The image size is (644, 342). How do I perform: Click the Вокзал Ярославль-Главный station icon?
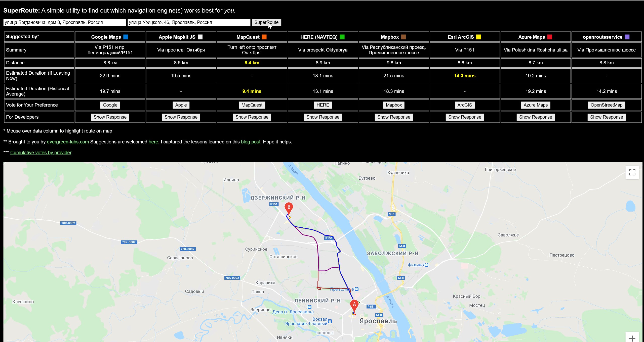330,321
